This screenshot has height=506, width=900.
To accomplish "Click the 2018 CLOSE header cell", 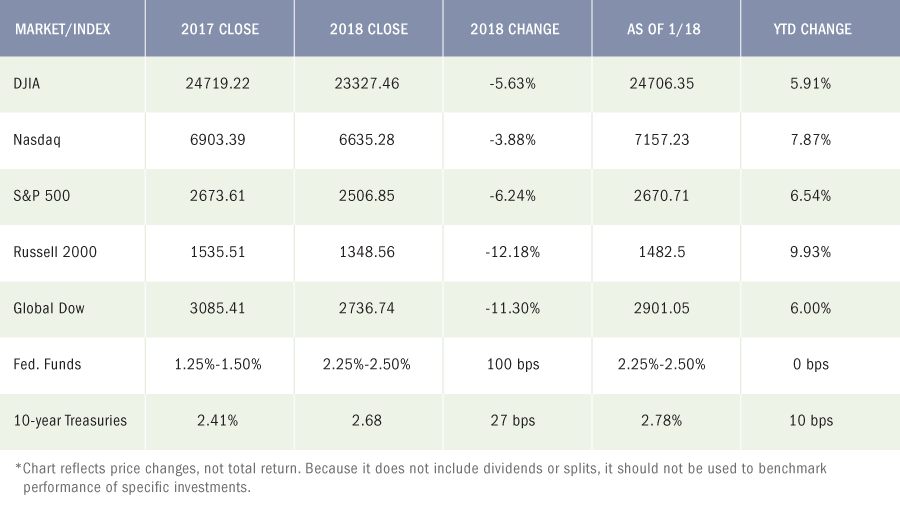I will (368, 29).
